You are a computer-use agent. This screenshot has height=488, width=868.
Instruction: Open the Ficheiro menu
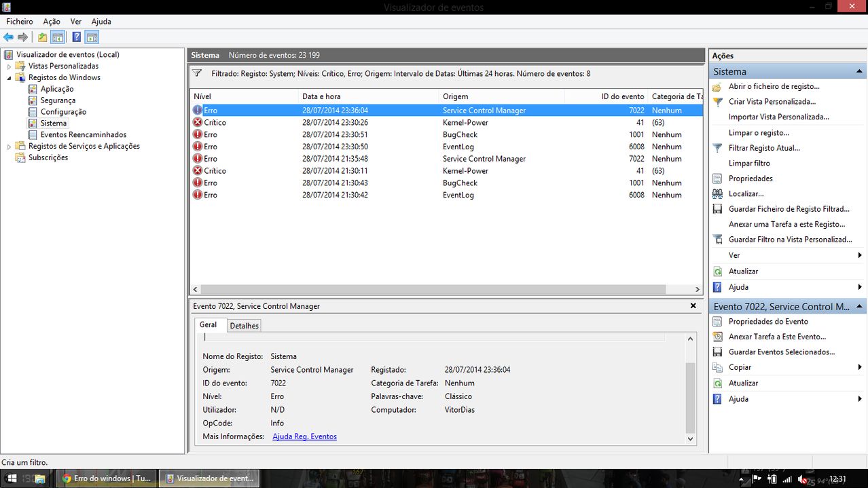click(20, 22)
